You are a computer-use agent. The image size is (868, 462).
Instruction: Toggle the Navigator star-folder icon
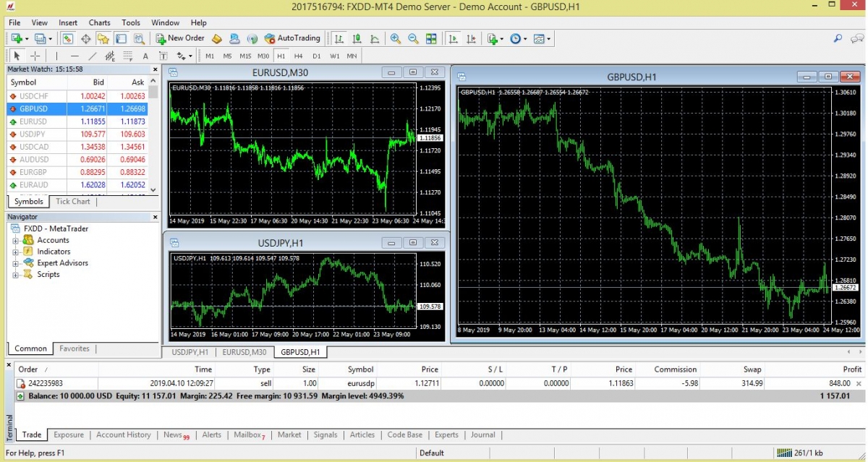[x=103, y=38]
